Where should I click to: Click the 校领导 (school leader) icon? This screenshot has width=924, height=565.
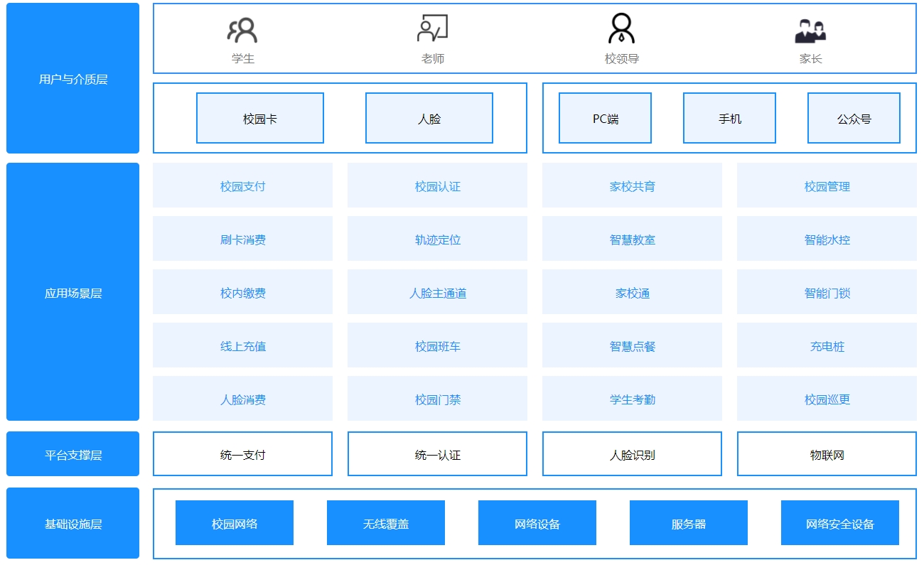pos(621,29)
